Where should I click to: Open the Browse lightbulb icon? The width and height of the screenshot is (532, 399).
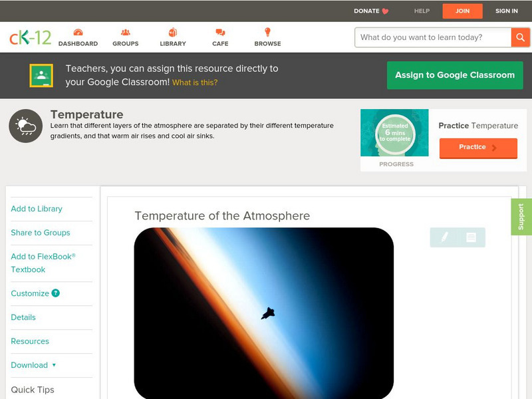click(x=268, y=32)
